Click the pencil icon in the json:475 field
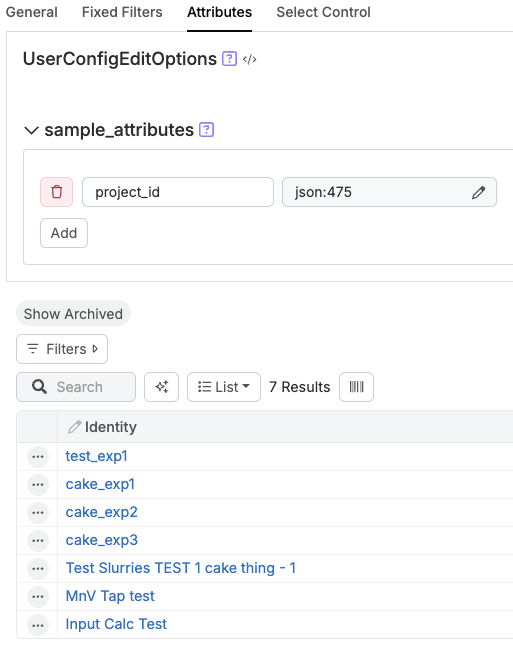513x648 pixels. [x=478, y=192]
